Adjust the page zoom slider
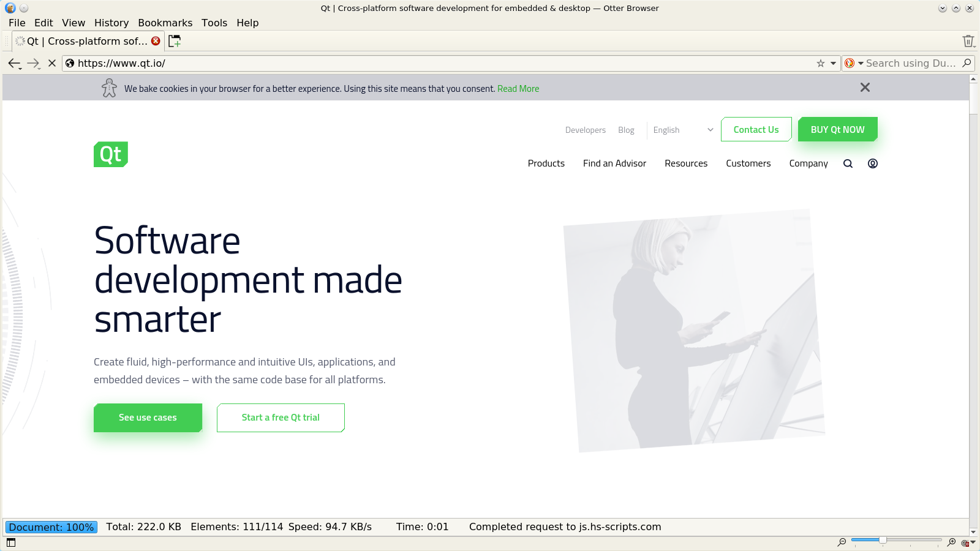The image size is (980, 551). pyautogui.click(x=884, y=541)
